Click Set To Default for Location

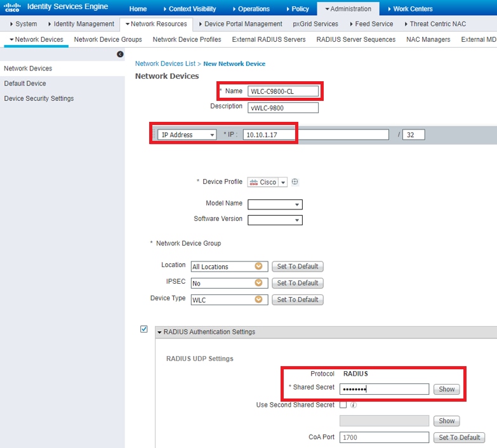(x=298, y=267)
